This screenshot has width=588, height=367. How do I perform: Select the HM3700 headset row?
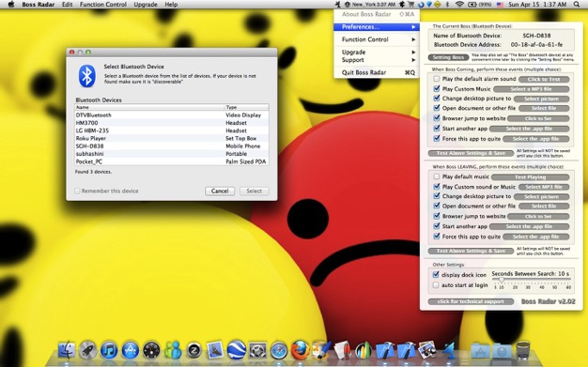pyautogui.click(x=172, y=123)
